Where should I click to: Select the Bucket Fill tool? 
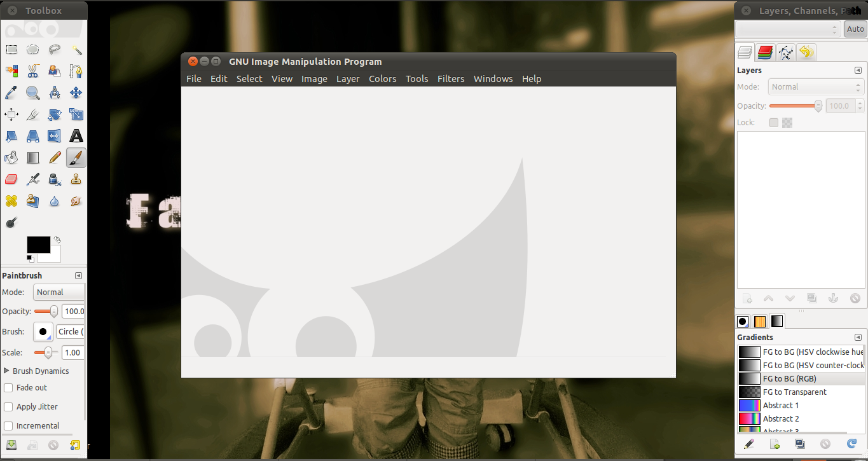pos(11,157)
